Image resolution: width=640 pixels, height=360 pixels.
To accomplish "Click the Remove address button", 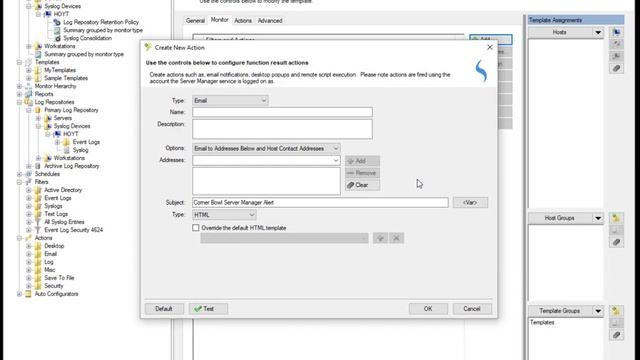I will [362, 173].
